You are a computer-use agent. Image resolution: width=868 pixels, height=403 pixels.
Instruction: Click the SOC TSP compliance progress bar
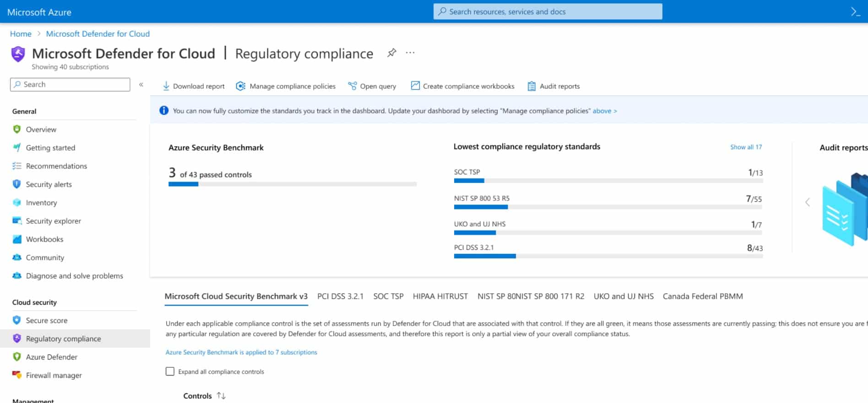coord(608,181)
